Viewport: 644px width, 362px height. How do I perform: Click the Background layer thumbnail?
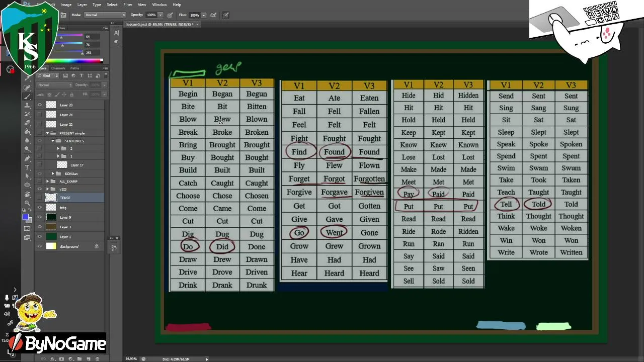click(51, 246)
